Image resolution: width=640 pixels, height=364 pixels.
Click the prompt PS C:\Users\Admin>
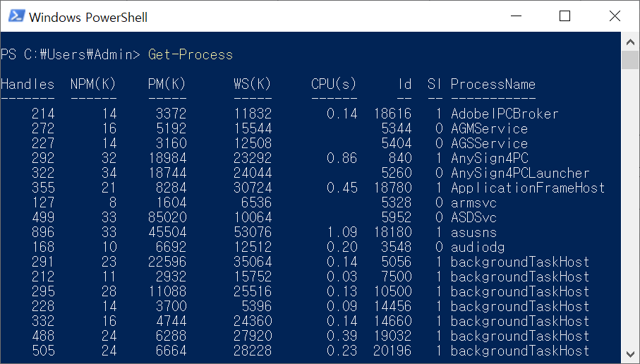coord(70,55)
